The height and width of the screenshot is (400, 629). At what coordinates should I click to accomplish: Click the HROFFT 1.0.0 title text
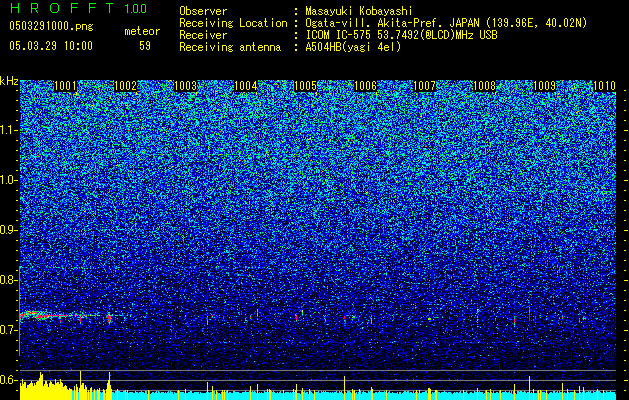[78, 8]
